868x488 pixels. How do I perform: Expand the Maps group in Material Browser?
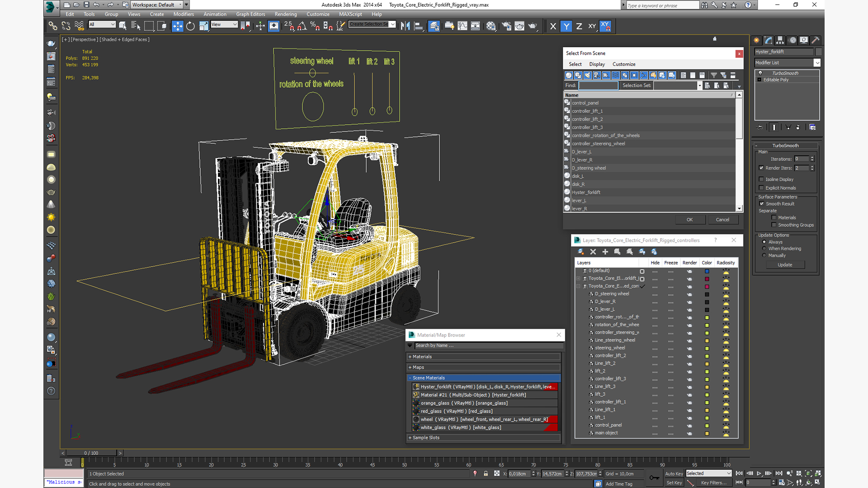(484, 367)
